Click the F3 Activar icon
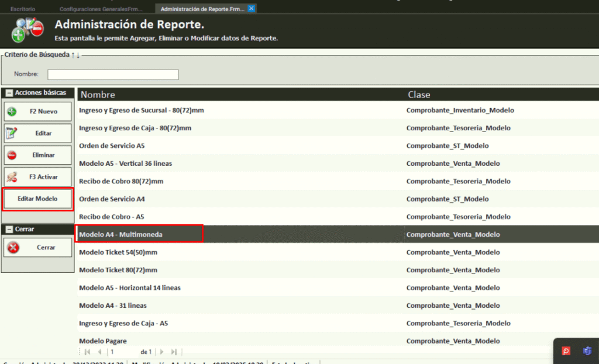Image resolution: width=599 pixels, height=364 pixels. tap(12, 177)
